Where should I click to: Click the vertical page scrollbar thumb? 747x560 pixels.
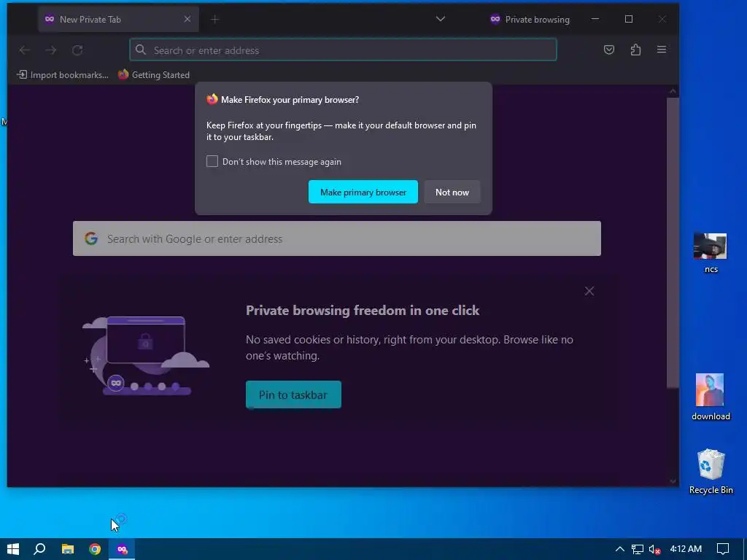[x=673, y=243]
